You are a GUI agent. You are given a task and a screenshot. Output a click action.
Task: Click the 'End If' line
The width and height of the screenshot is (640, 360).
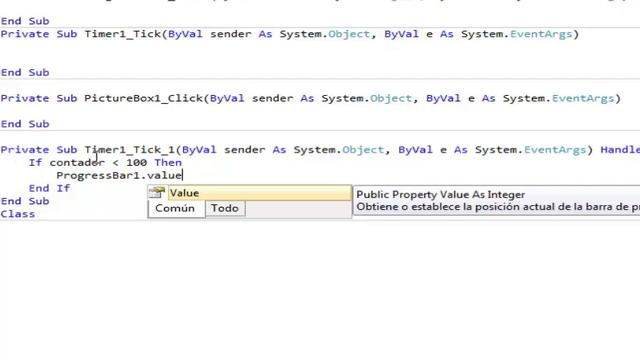coord(49,188)
